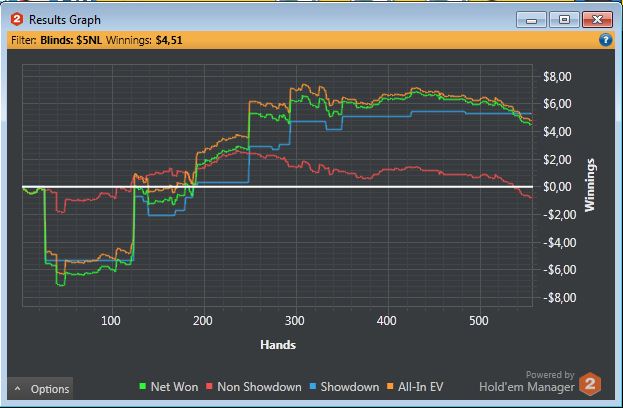623x408 pixels.
Task: Click the Hold'em Manager 2 title bar icon
Action: coord(16,19)
